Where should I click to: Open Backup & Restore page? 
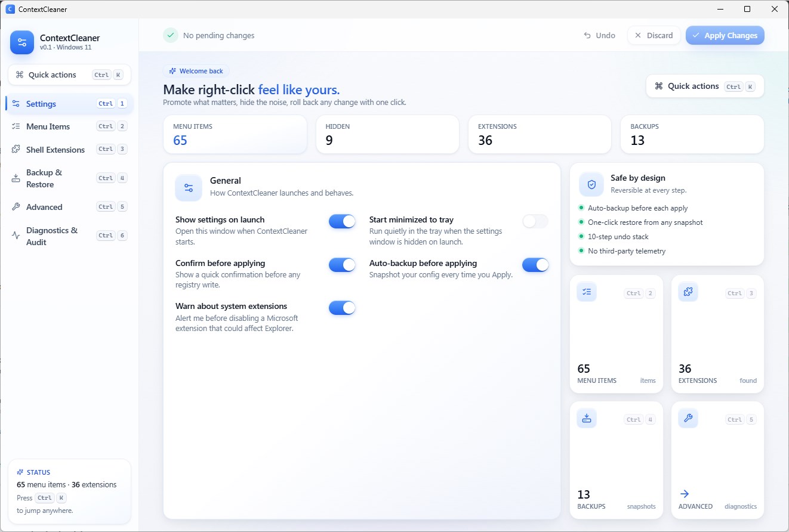(70, 178)
